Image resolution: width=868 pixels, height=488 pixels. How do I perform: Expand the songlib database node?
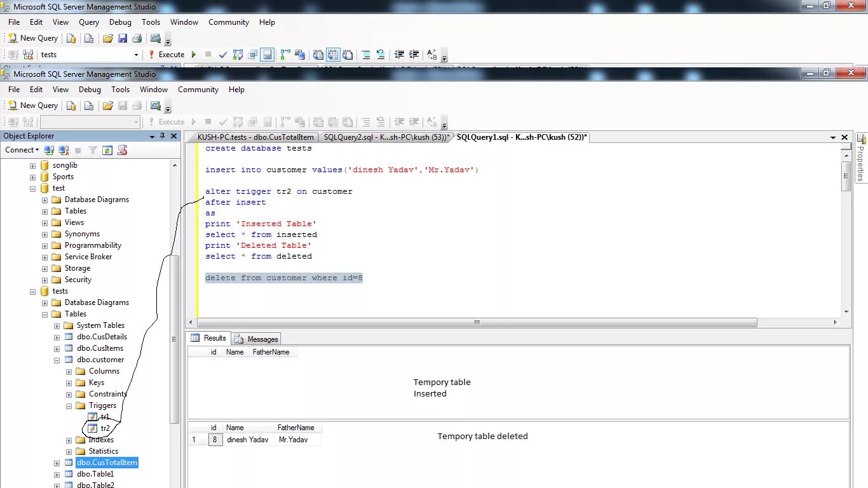point(33,165)
